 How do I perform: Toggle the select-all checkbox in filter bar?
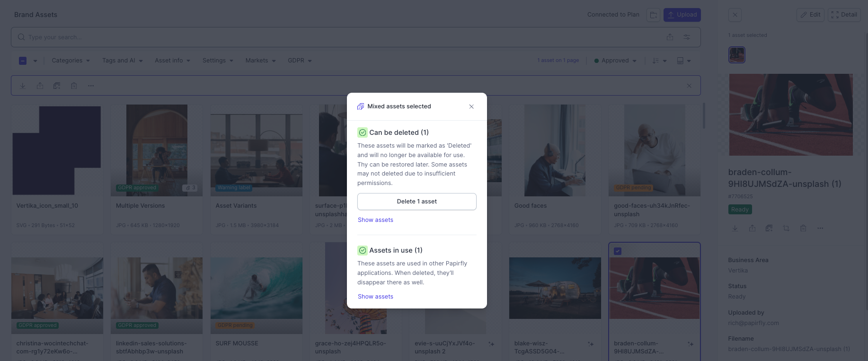coord(23,61)
